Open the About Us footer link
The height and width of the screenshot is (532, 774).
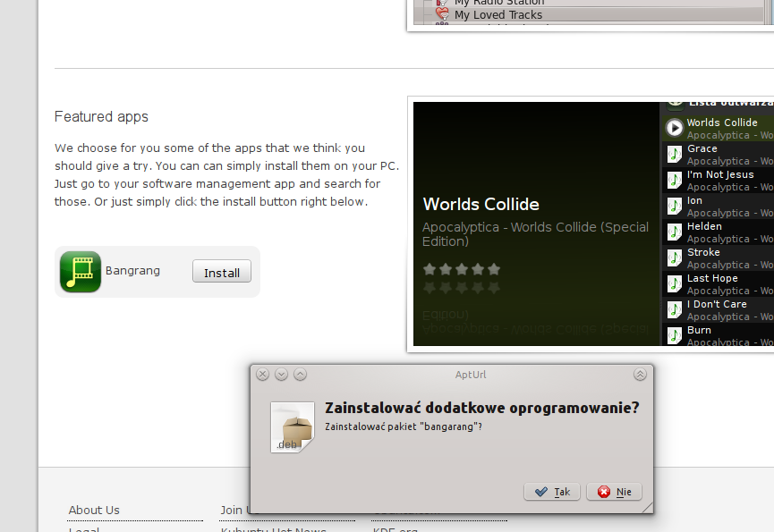pyautogui.click(x=94, y=510)
